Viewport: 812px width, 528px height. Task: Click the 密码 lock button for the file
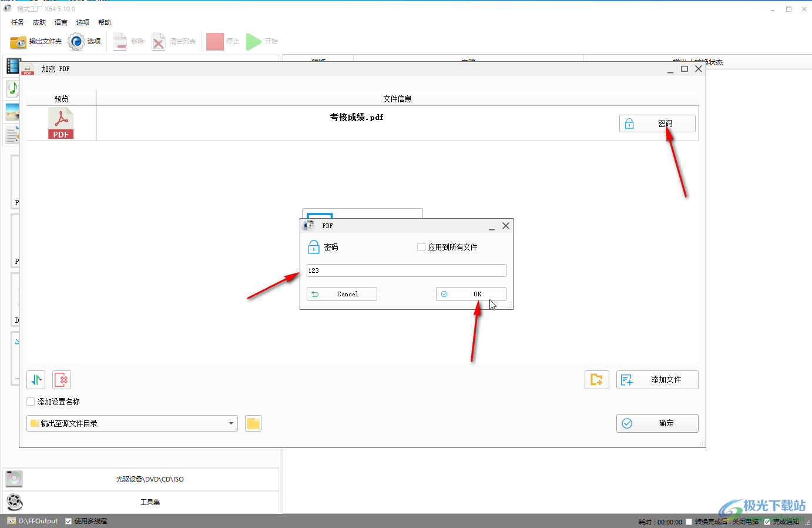pos(657,123)
